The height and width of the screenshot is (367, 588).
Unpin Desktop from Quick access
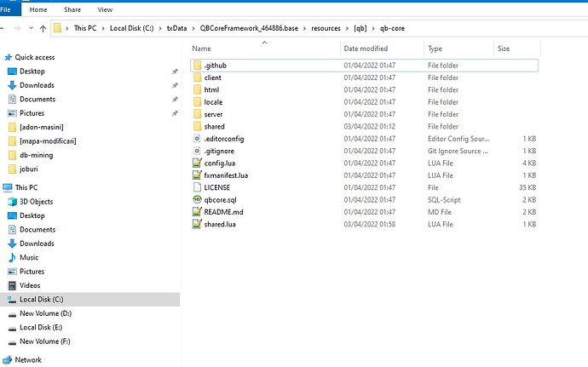pos(175,72)
